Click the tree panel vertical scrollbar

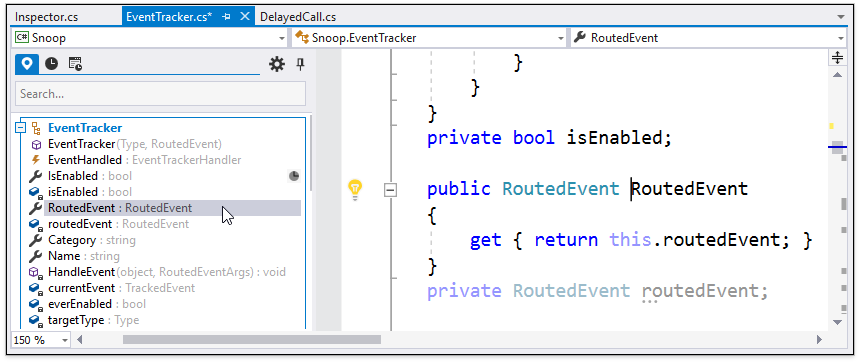tap(310, 153)
